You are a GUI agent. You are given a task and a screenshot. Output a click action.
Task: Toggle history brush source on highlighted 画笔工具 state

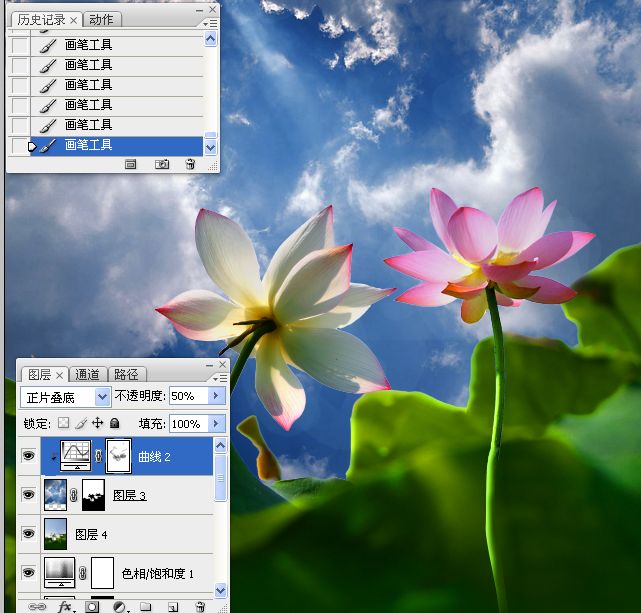tap(19, 146)
